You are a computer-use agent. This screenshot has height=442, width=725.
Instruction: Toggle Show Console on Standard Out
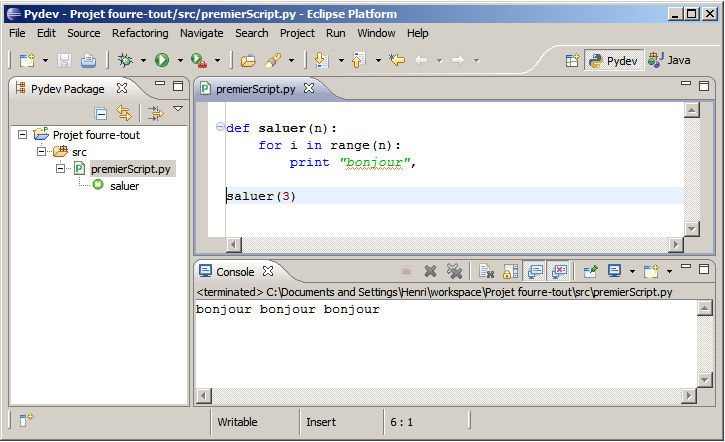click(535, 271)
